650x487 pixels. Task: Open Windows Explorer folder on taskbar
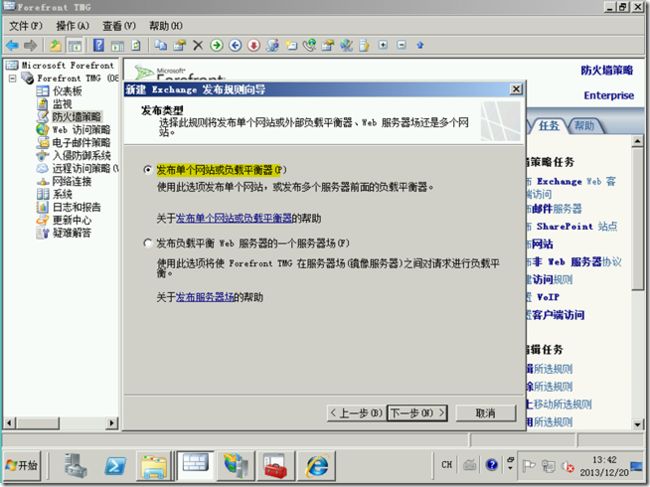click(x=154, y=465)
